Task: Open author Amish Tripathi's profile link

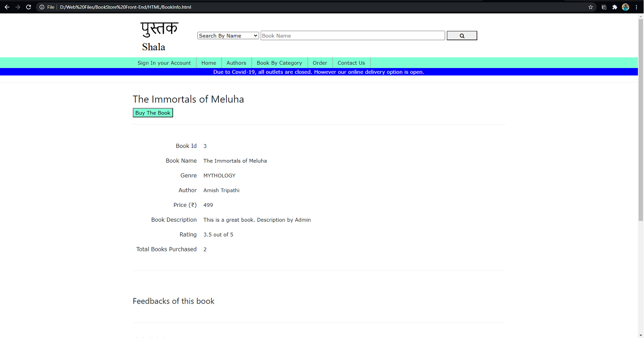Action: (x=221, y=190)
